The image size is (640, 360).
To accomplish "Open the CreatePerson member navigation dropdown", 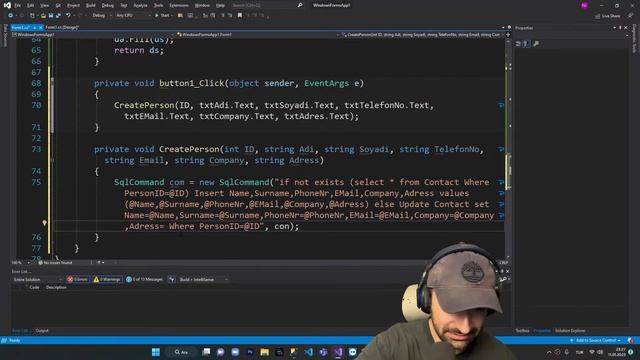I will click(422, 35).
